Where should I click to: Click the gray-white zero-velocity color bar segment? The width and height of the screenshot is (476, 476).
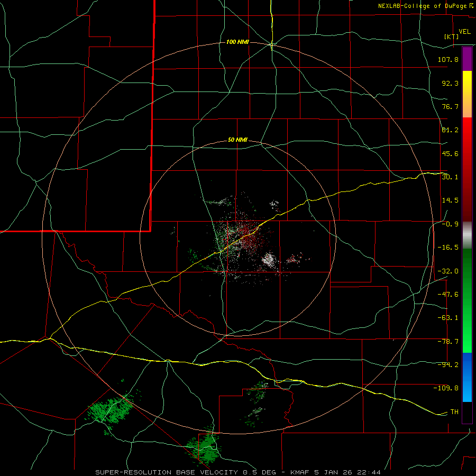coord(467,235)
